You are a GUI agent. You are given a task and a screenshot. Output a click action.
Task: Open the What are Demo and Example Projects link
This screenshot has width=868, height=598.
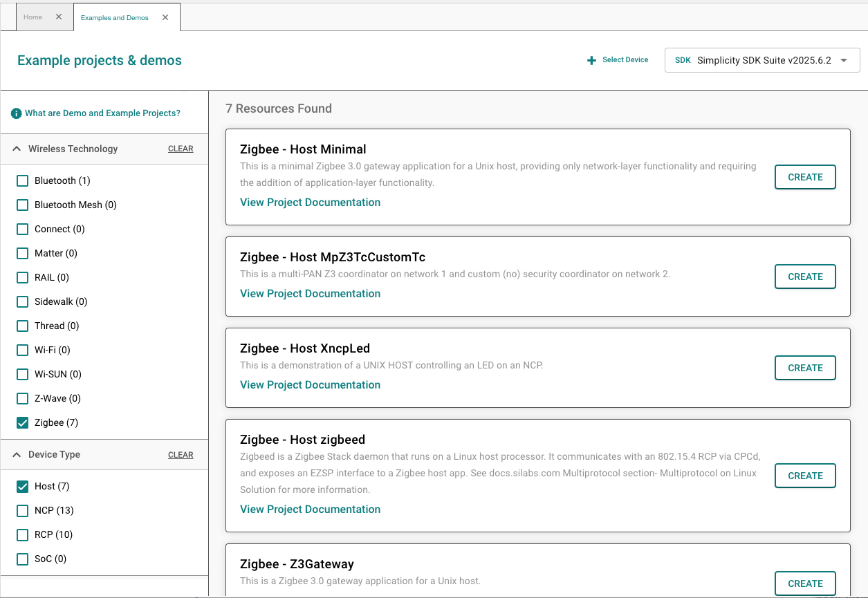tap(102, 113)
